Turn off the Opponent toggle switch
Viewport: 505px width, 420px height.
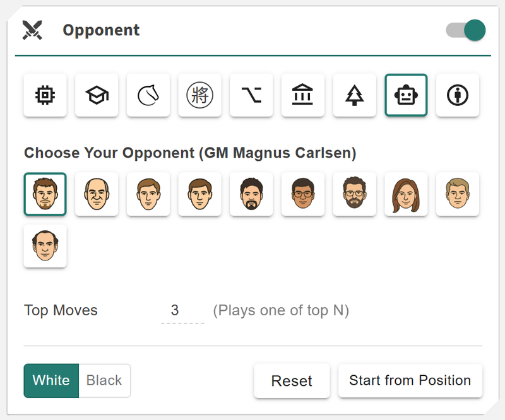coord(466,30)
